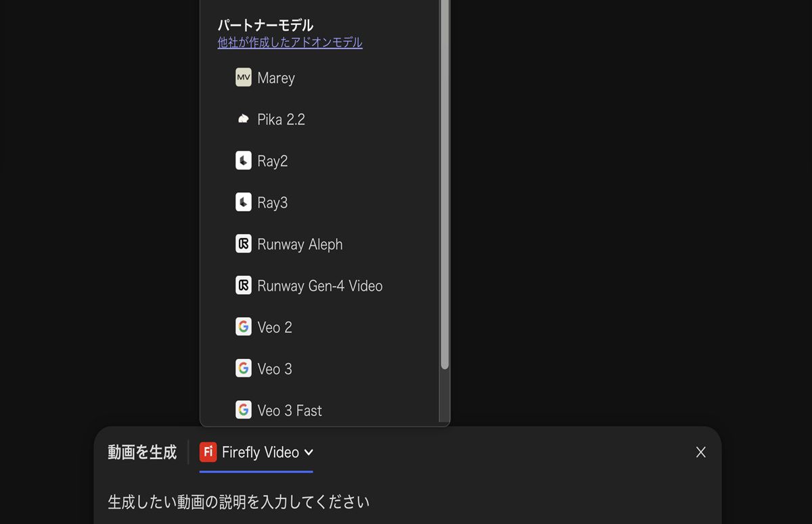The image size is (812, 524).
Task: Choose the Veo 3 label
Action: (x=275, y=369)
